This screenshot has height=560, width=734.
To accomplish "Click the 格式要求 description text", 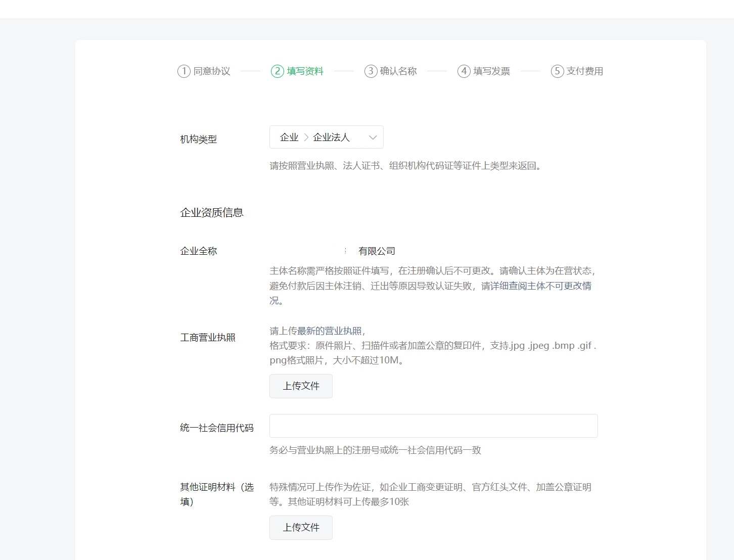I will pyautogui.click(x=433, y=353).
